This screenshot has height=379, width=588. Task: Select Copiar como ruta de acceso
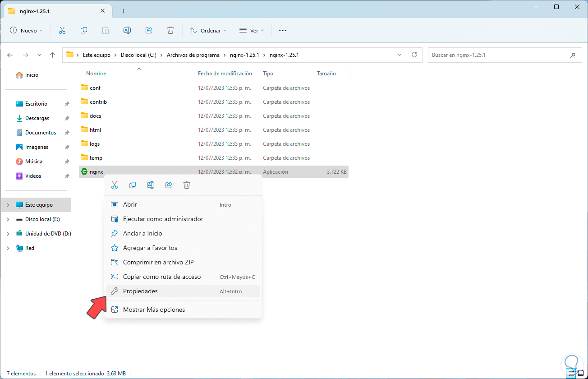coord(183,277)
